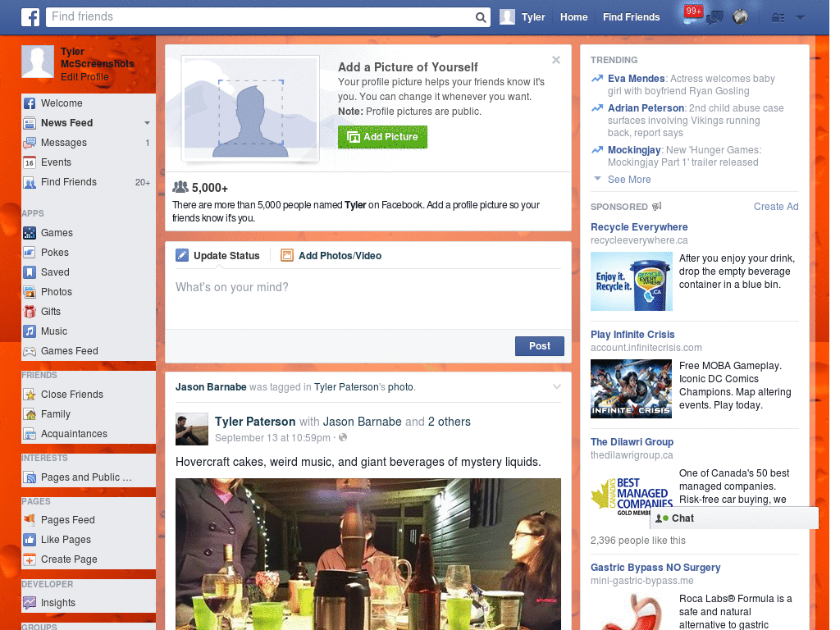Image resolution: width=840 pixels, height=630 pixels.
Task: Click the News Feed sidebar icon
Action: click(x=30, y=123)
